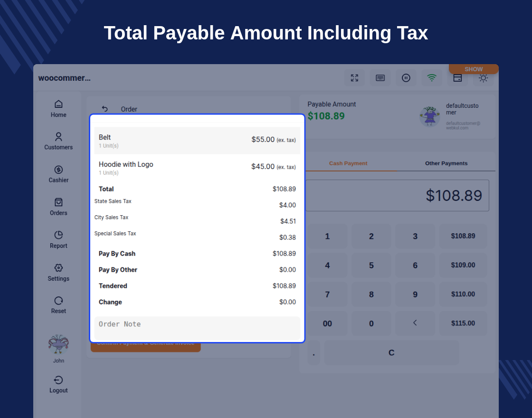Image resolution: width=532 pixels, height=418 pixels.
Task: Toggle the light theme sun icon
Action: pyautogui.click(x=483, y=78)
